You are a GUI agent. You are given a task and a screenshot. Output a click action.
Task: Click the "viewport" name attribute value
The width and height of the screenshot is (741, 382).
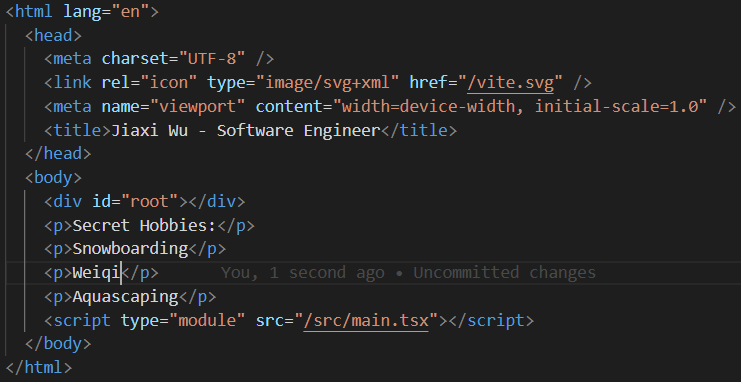(198, 107)
